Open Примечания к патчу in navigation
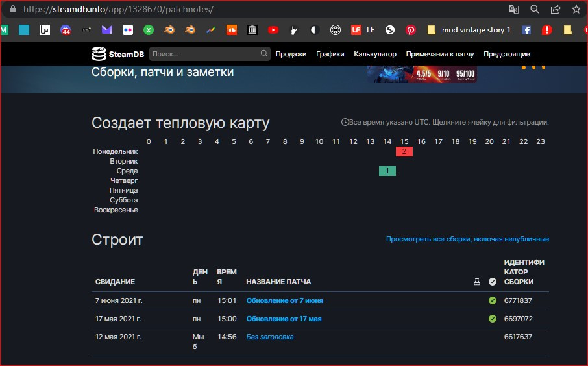 (439, 55)
